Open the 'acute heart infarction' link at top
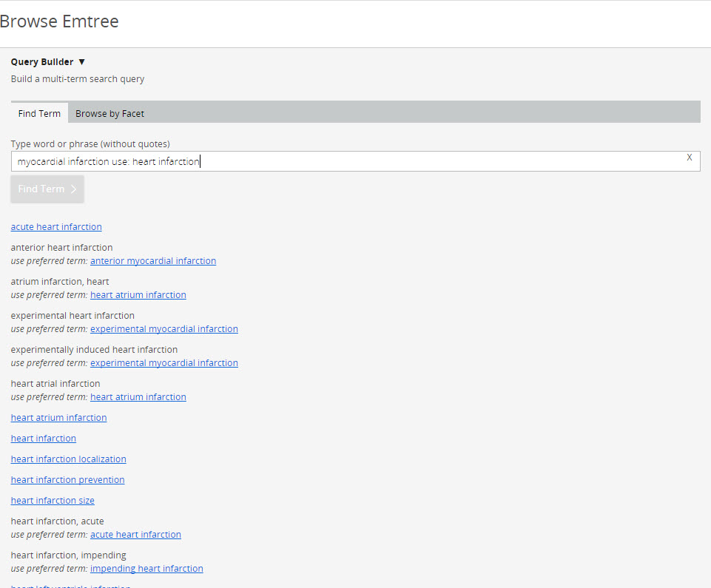 click(x=56, y=227)
